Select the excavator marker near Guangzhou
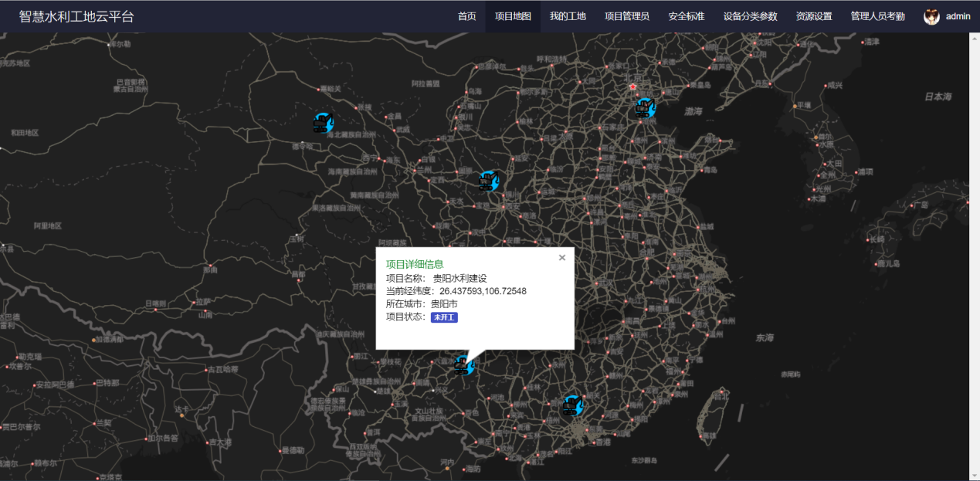The height and width of the screenshot is (481, 980). 572,405
